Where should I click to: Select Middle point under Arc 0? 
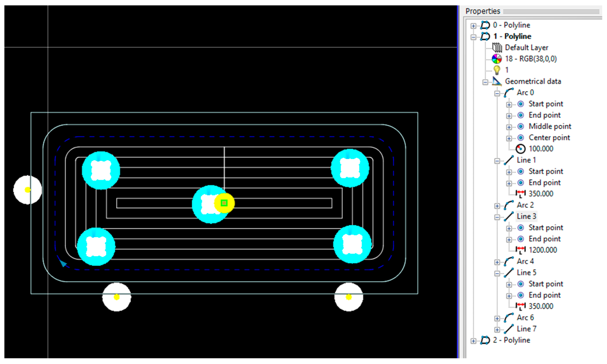[550, 126]
